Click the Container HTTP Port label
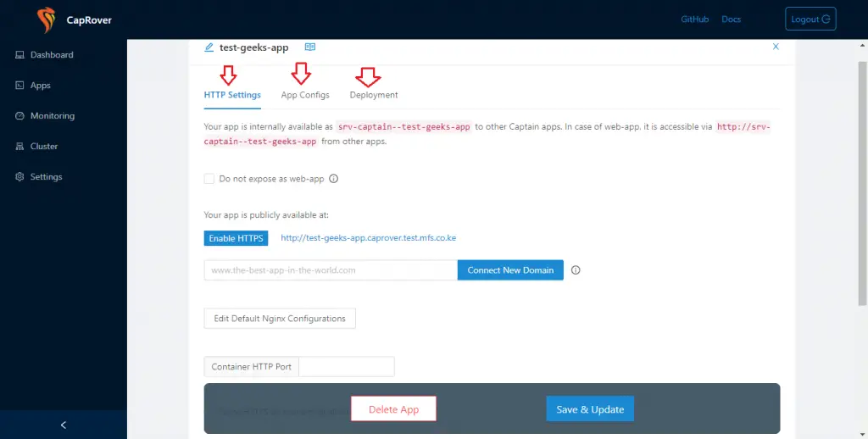 point(251,366)
